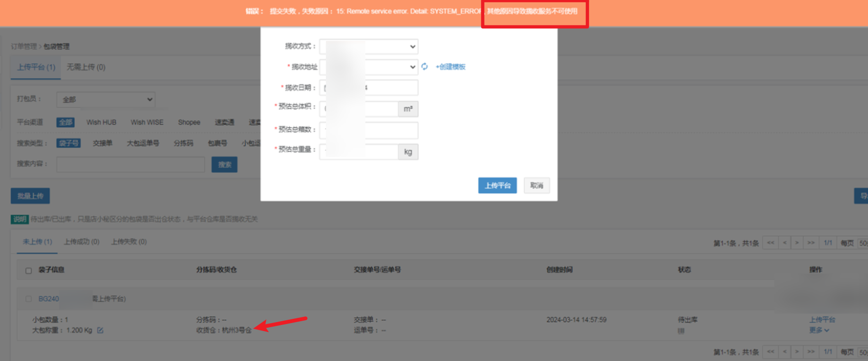Open the 上传成功 (0) tab
This screenshot has width=868, height=361.
[81, 242]
